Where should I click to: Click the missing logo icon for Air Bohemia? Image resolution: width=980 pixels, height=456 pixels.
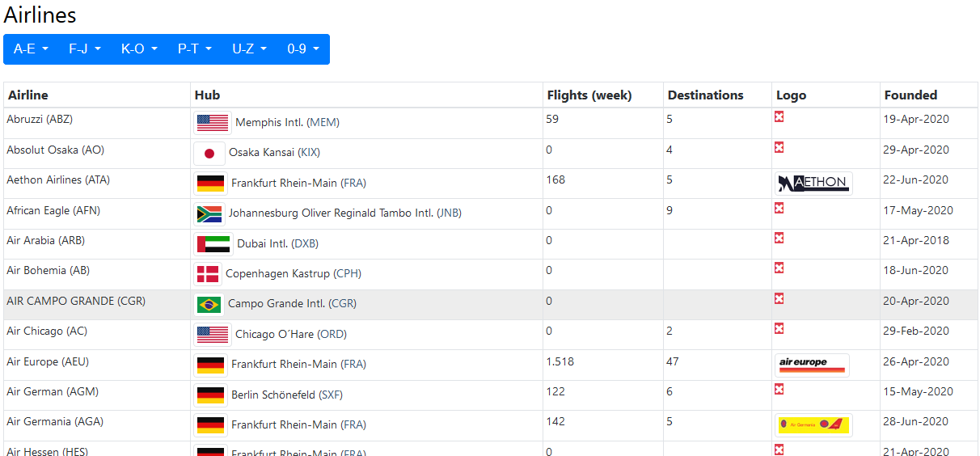pyautogui.click(x=779, y=268)
